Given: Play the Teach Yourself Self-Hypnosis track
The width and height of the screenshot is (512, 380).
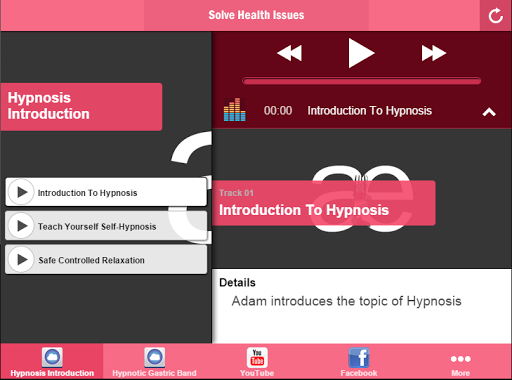Looking at the screenshot, I should [x=21, y=226].
